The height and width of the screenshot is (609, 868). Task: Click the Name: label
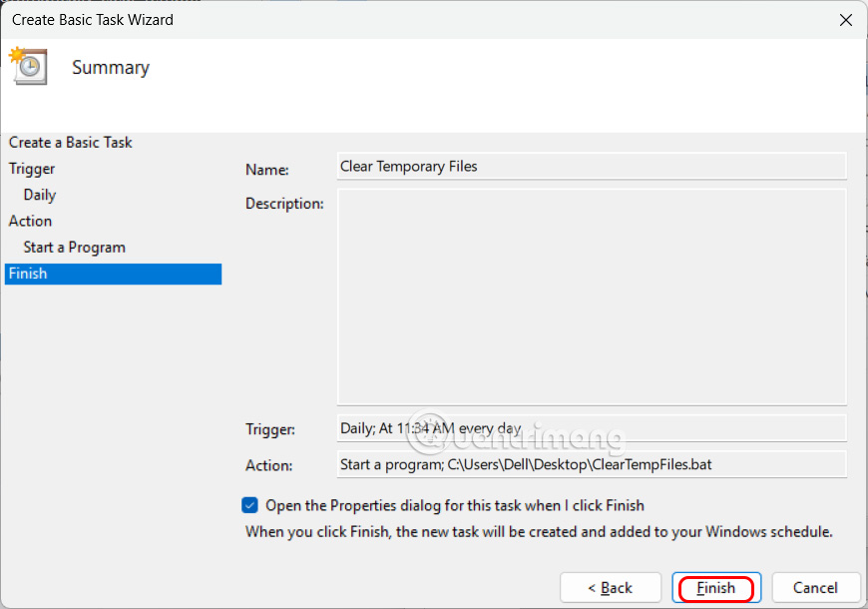pyautogui.click(x=267, y=170)
